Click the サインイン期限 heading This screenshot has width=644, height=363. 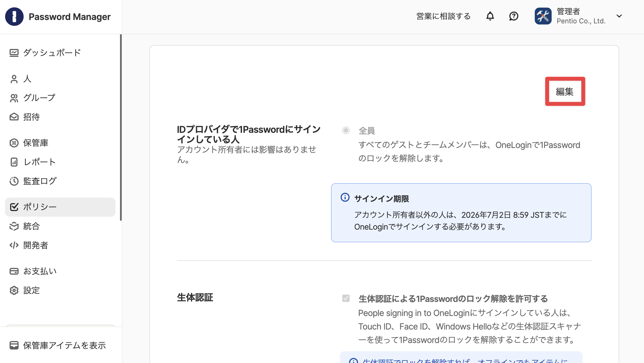pyautogui.click(x=381, y=199)
